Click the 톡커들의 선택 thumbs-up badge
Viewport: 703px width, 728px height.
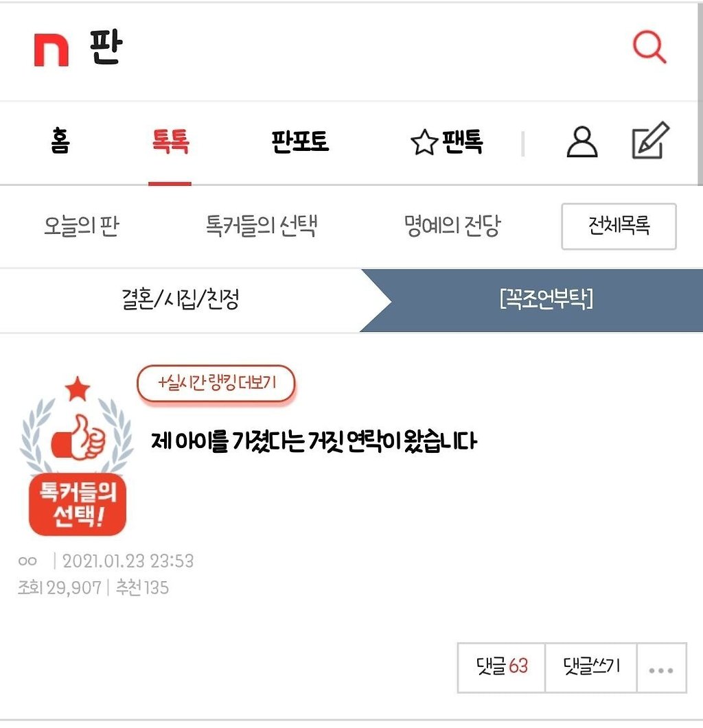point(77,456)
